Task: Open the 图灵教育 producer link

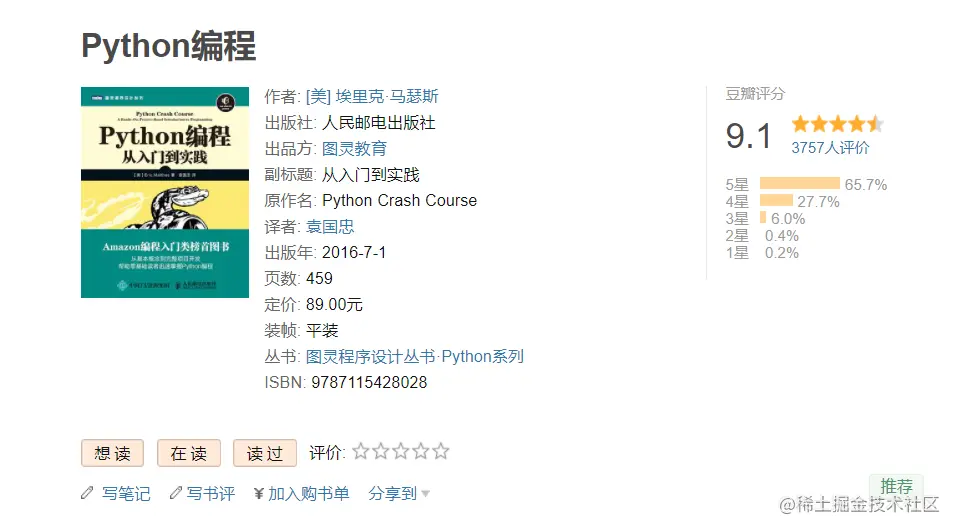Action: coord(354,149)
